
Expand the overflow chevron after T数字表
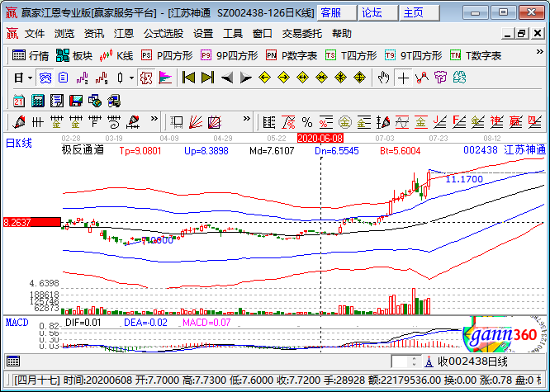point(540,52)
